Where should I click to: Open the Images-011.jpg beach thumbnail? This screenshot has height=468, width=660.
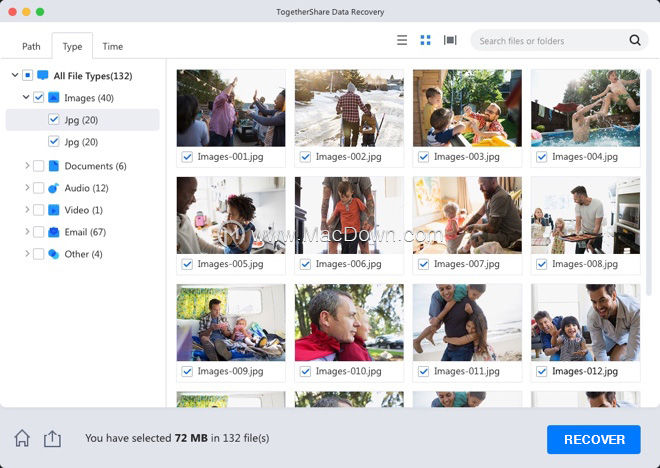pos(467,323)
